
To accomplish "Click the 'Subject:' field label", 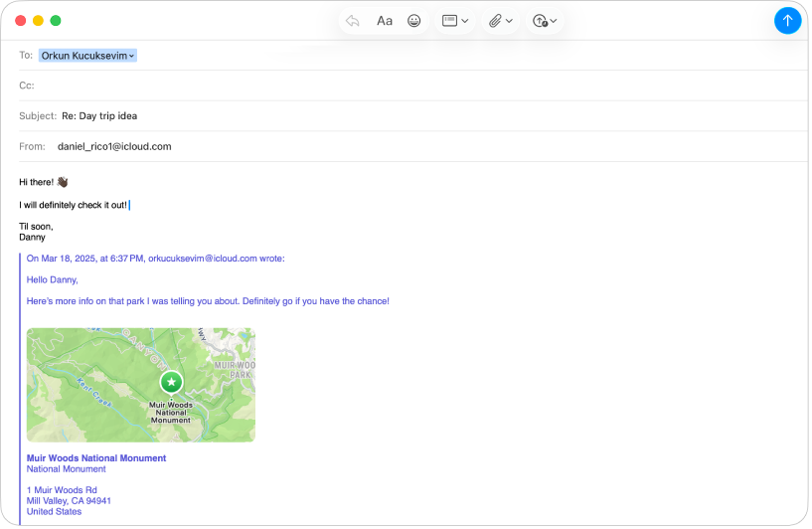I will 38,116.
